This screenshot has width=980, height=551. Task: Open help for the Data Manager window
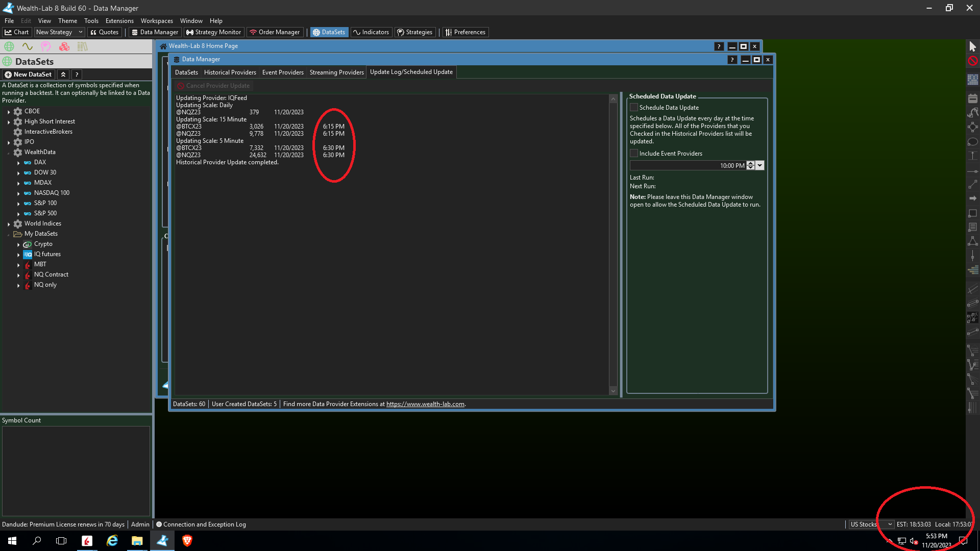[x=732, y=60]
